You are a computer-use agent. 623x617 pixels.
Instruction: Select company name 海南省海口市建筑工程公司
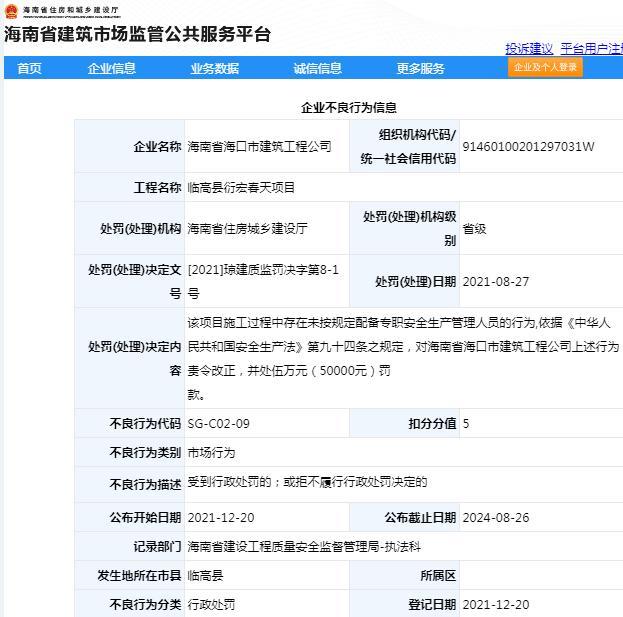pos(259,147)
